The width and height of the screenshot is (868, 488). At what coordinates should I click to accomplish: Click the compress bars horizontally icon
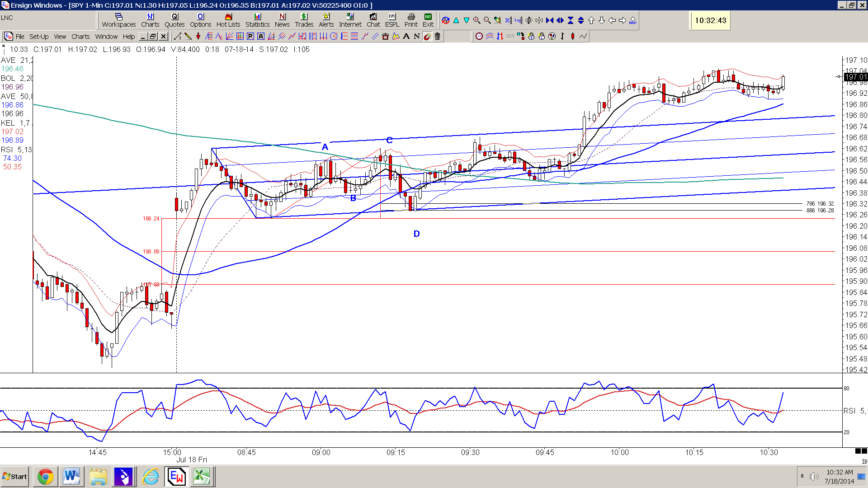(549, 20)
